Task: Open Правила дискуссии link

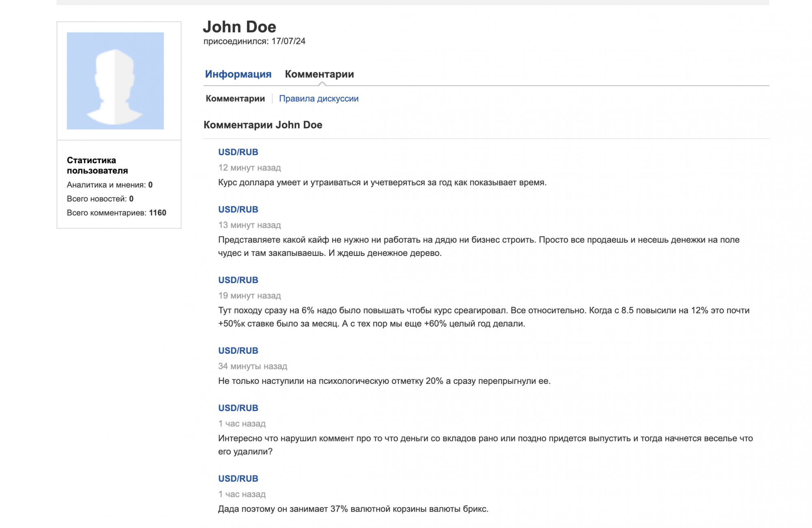Action: coord(319,98)
